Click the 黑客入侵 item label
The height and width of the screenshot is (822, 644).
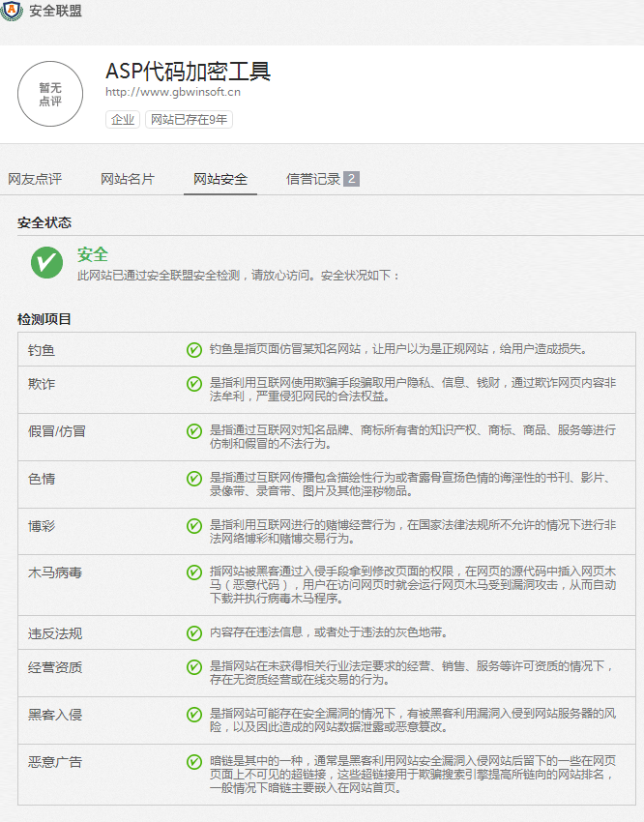point(55,715)
